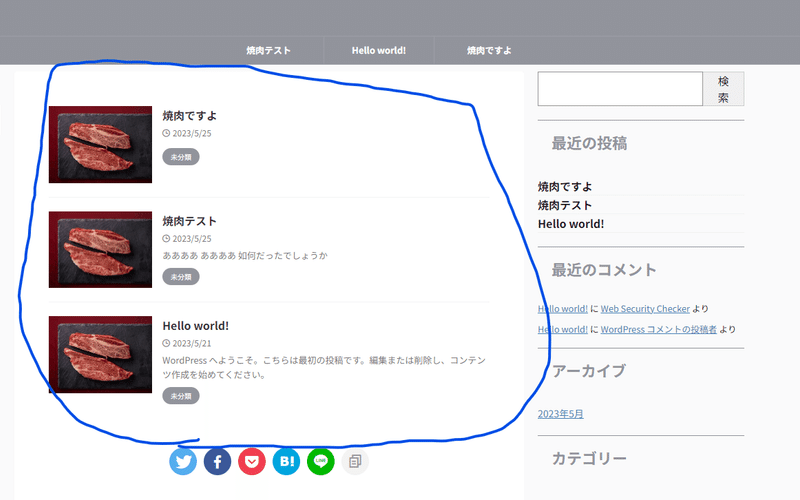800x500 pixels.
Task: Open the WordPress コメントの投稿者 link
Action: point(659,330)
